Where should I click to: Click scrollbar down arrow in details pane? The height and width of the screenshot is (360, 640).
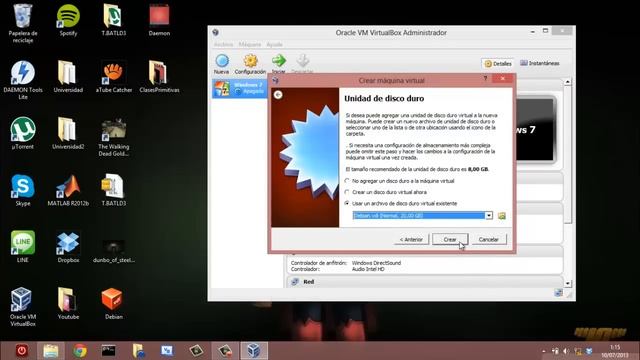(x=567, y=283)
